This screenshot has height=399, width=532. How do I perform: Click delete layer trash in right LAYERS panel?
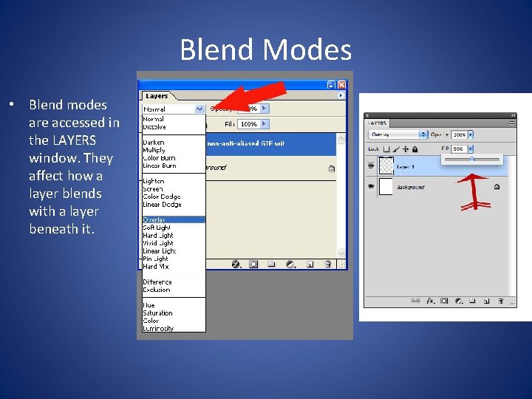point(500,301)
